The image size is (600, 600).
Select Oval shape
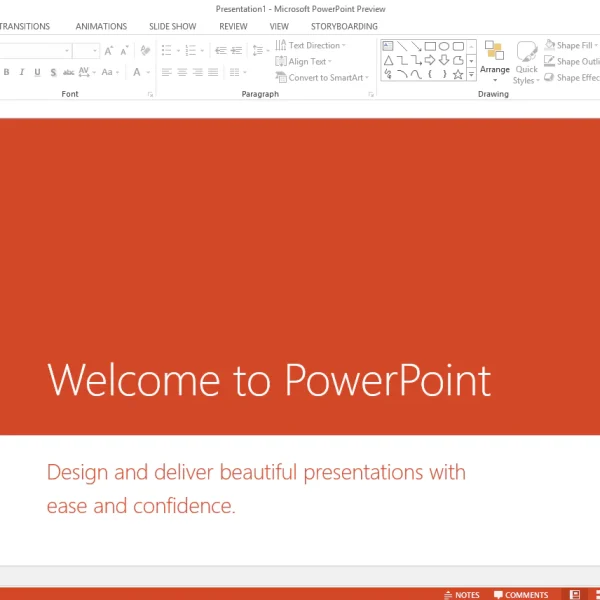coord(444,46)
